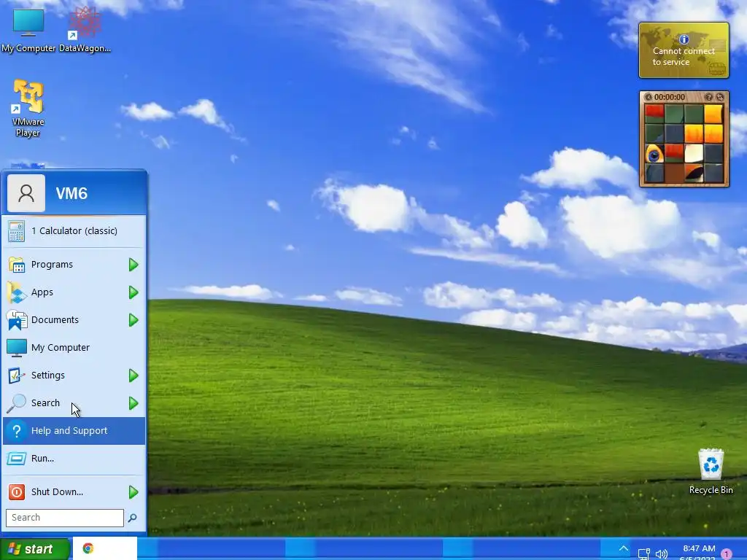This screenshot has height=560, width=747.
Task: Click the info icon on weather gadget
Action: (684, 39)
